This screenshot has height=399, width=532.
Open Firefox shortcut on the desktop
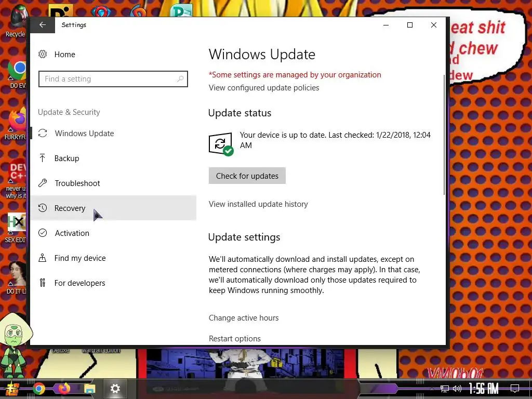(x=16, y=124)
